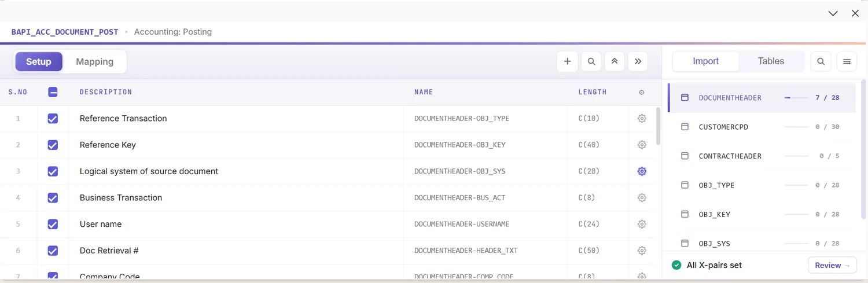Click the double chevron up collapse icon
Screen dimensions: 868x283
pyautogui.click(x=615, y=61)
